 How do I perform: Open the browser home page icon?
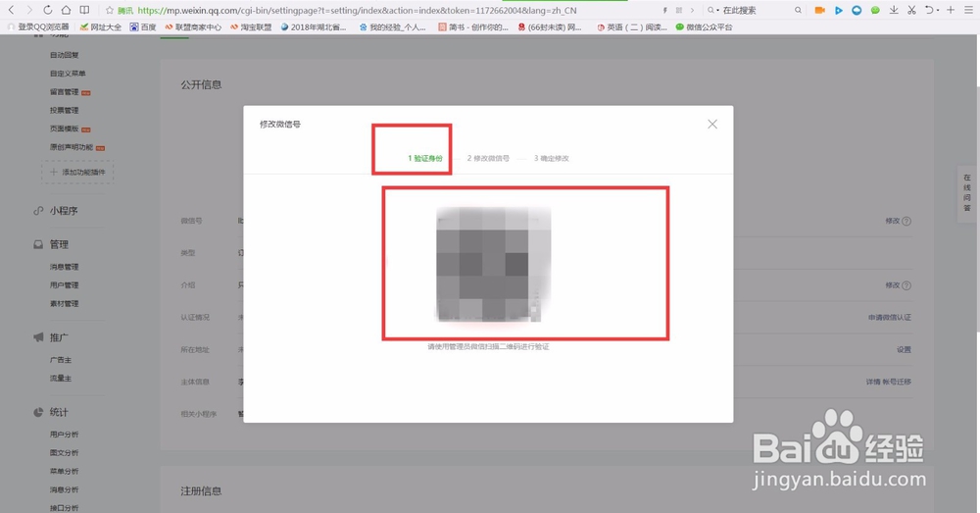click(x=66, y=10)
